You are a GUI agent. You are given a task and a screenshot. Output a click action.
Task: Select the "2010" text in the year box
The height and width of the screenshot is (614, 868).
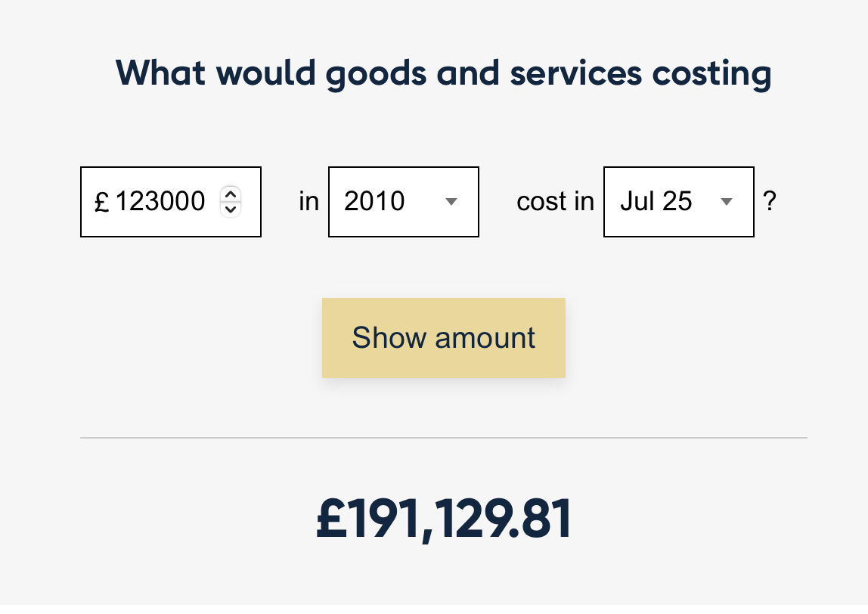[x=374, y=202]
